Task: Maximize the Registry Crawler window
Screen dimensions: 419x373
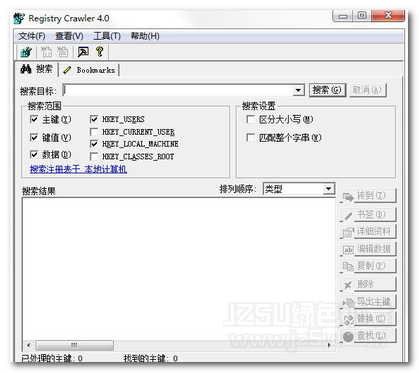Action: (x=362, y=16)
